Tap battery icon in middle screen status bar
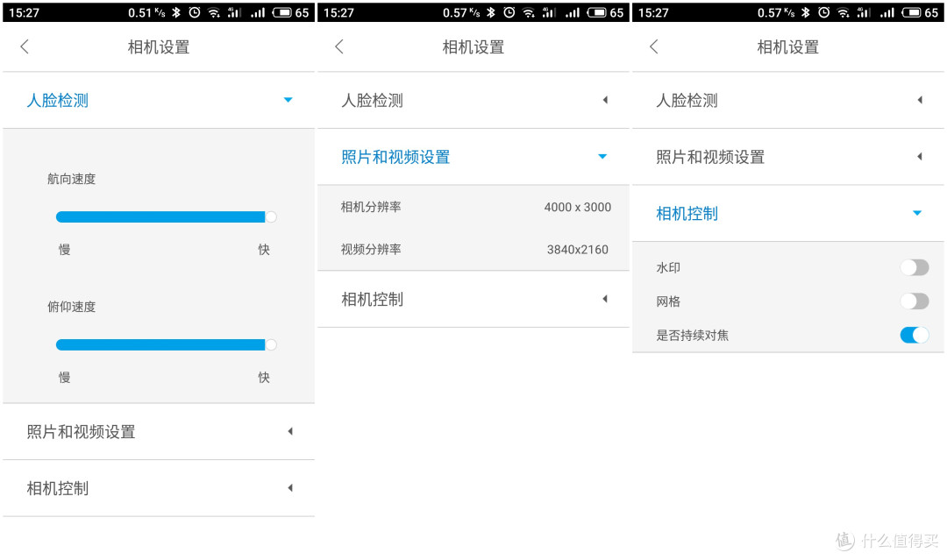 point(597,12)
